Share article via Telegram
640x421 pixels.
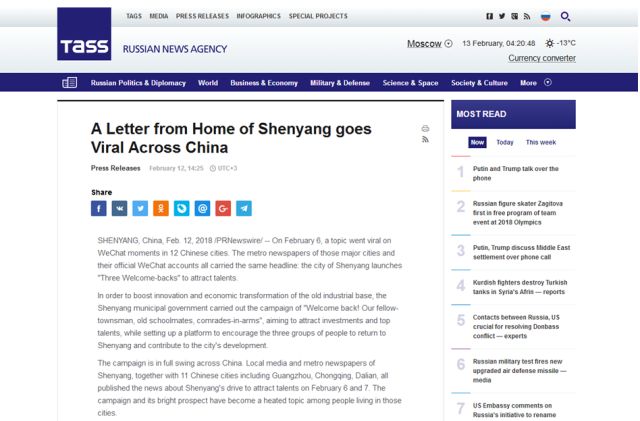[x=244, y=208]
